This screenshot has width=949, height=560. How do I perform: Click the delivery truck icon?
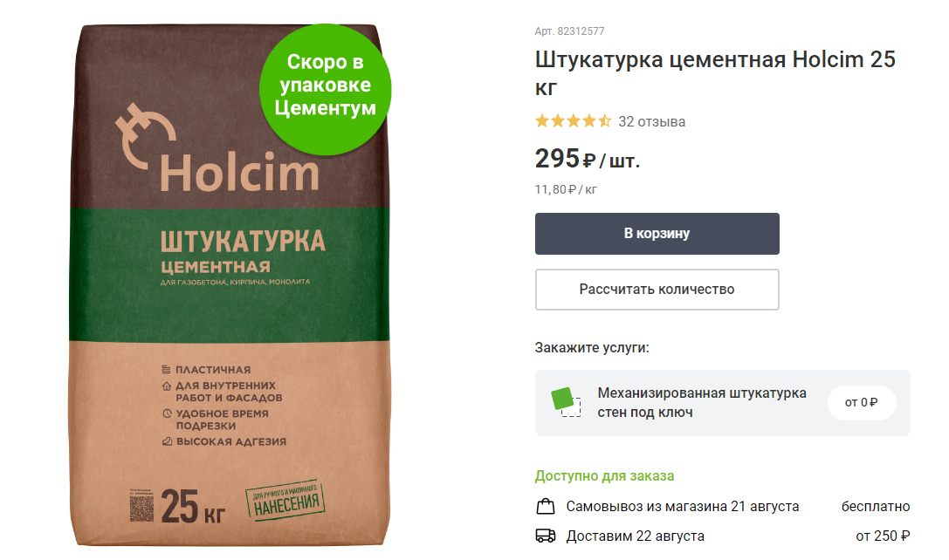click(546, 536)
